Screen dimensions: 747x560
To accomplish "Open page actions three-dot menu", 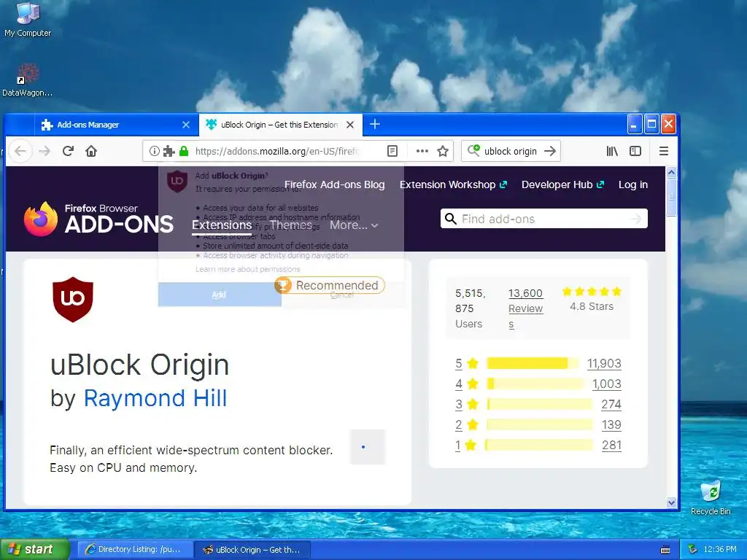I will tap(422, 151).
